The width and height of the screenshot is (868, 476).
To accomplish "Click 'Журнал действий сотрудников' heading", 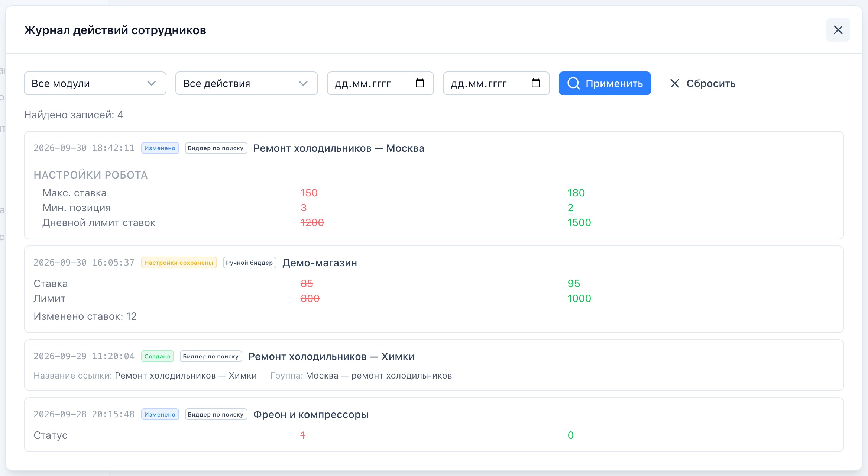I will click(x=115, y=30).
